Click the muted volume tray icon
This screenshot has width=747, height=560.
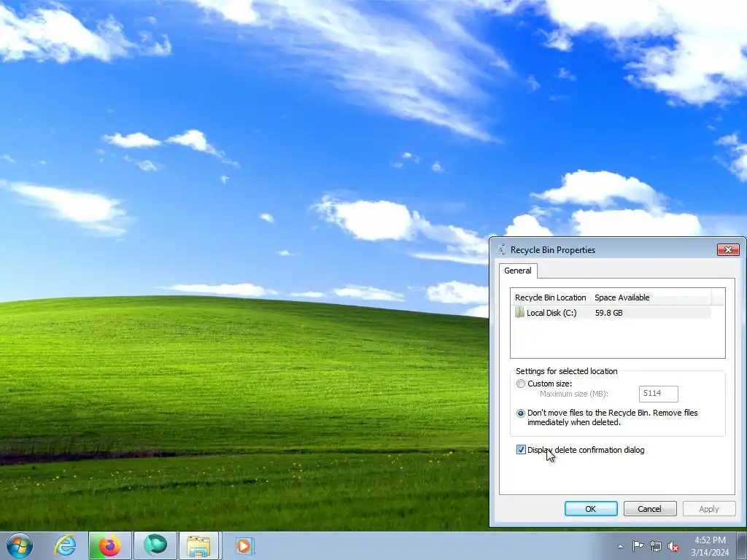(673, 547)
